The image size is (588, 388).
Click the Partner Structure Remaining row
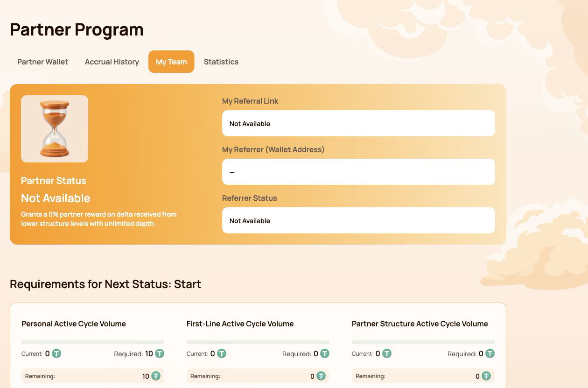[423, 376]
